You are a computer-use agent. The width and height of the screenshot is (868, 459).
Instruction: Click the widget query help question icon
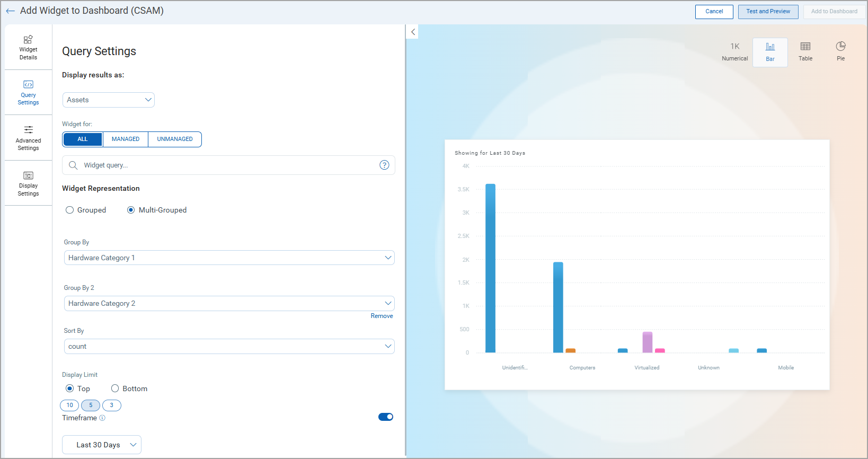[x=384, y=165]
